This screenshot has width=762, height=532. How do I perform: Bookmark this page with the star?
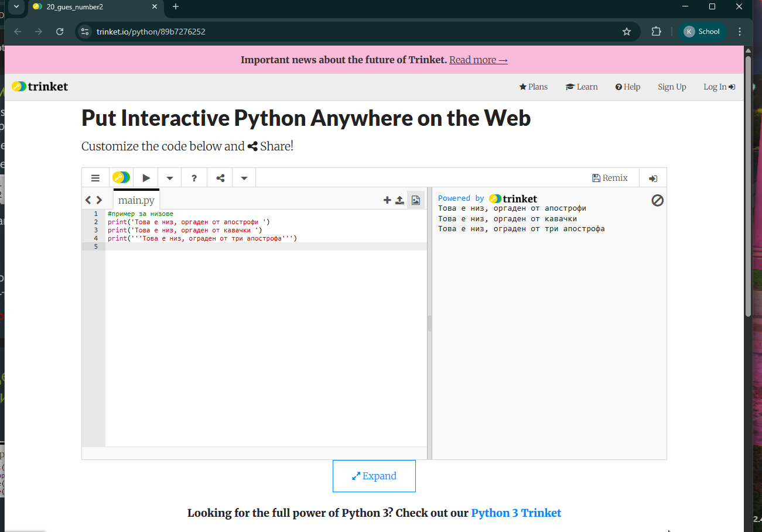click(x=627, y=32)
